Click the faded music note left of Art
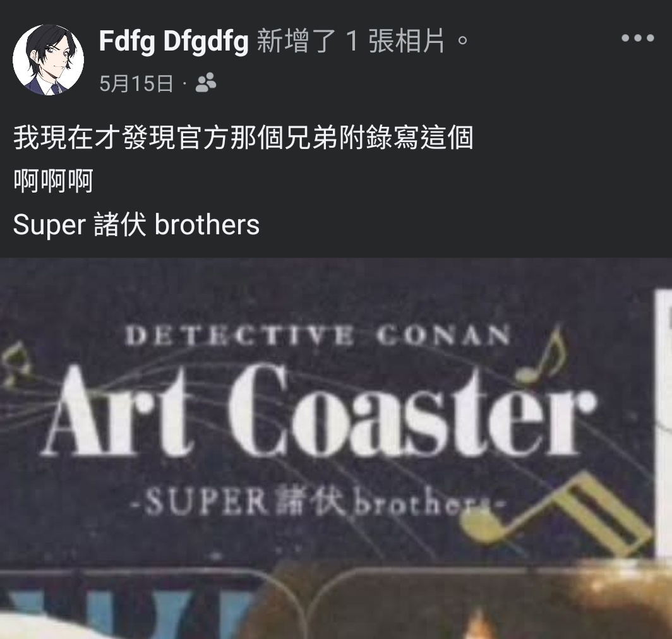 [x=17, y=364]
